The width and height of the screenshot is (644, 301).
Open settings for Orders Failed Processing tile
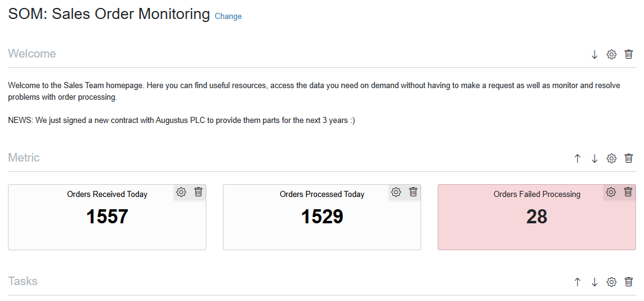tap(611, 191)
